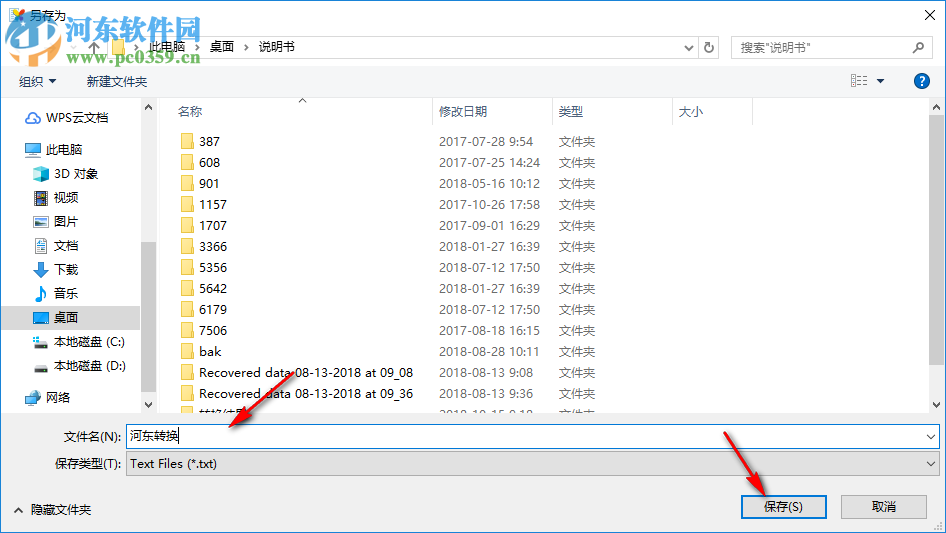Click 新建文件夹 to create a folder
This screenshot has width=946, height=533.
coord(116,81)
